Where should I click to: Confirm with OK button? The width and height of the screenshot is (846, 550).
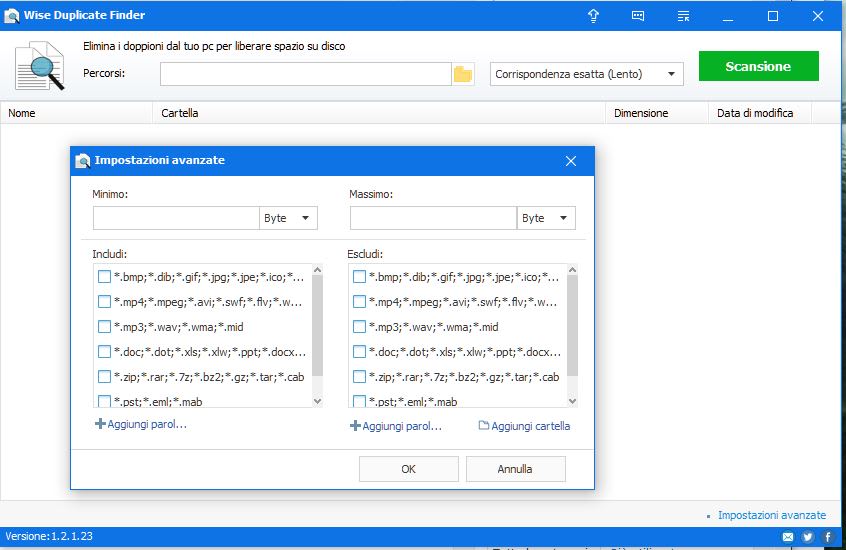tap(408, 469)
